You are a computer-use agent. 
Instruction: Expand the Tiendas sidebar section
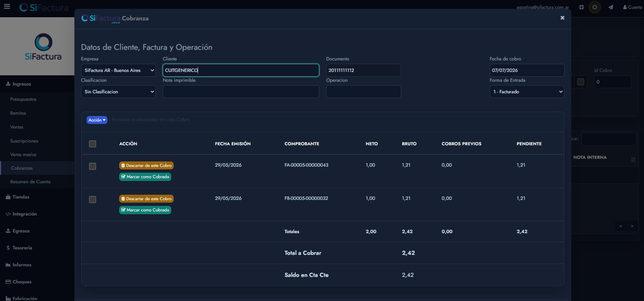coord(37,197)
